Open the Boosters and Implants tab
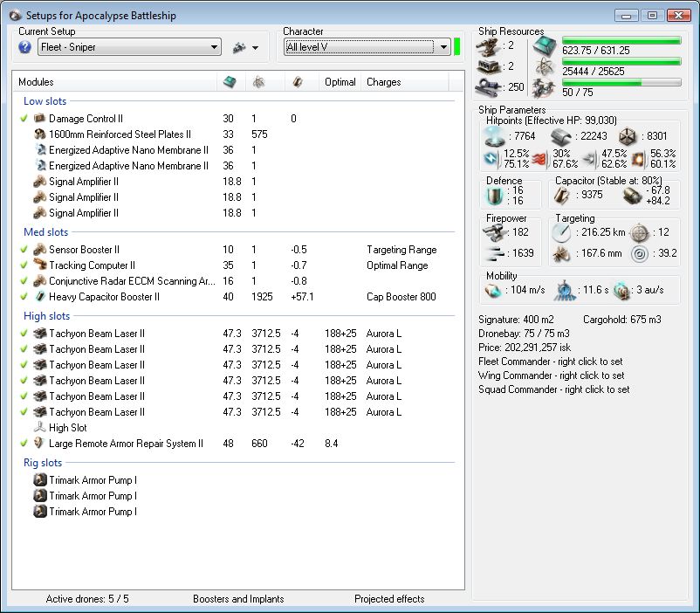Image resolution: width=700 pixels, height=613 pixels. pyautogui.click(x=238, y=599)
